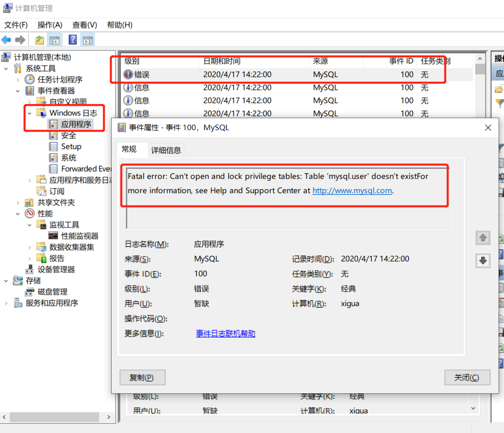Open 磁盘管理
This screenshot has width=504, height=433.
(x=53, y=292)
